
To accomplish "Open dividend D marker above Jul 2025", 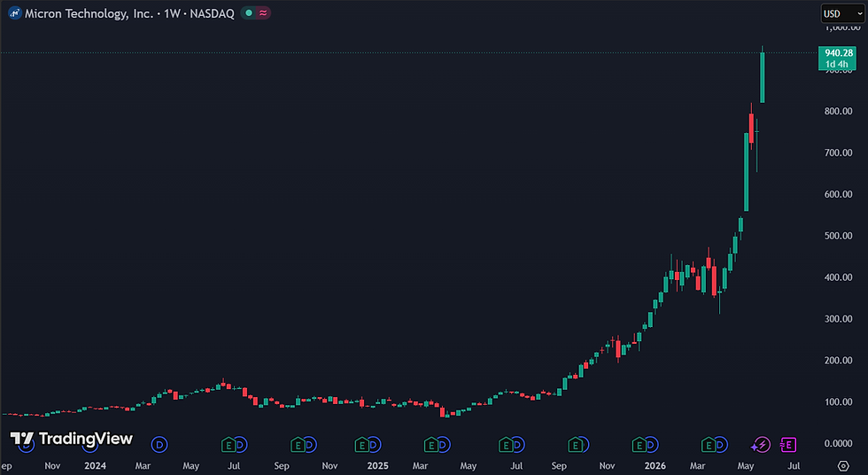I will pyautogui.click(x=517, y=444).
